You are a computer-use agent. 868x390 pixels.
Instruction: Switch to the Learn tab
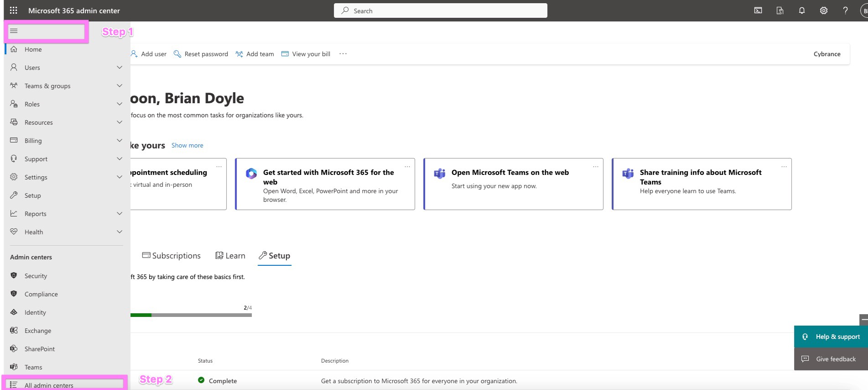coord(230,256)
